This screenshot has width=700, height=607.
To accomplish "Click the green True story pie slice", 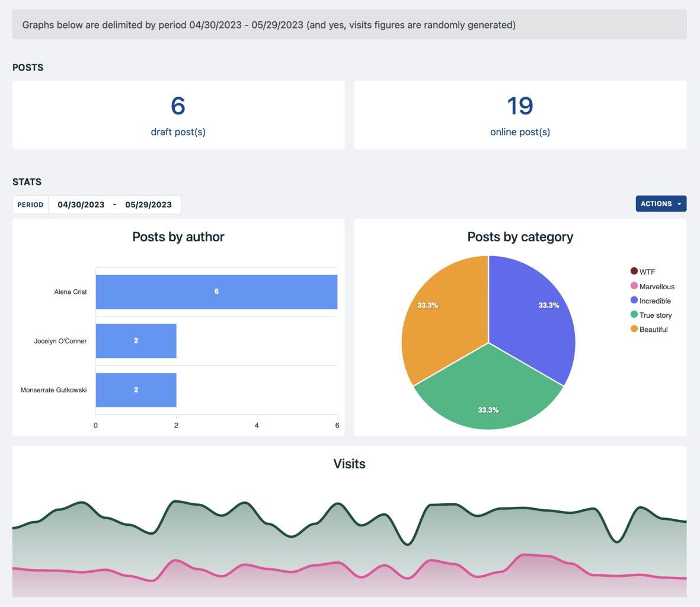I will pos(488,391).
